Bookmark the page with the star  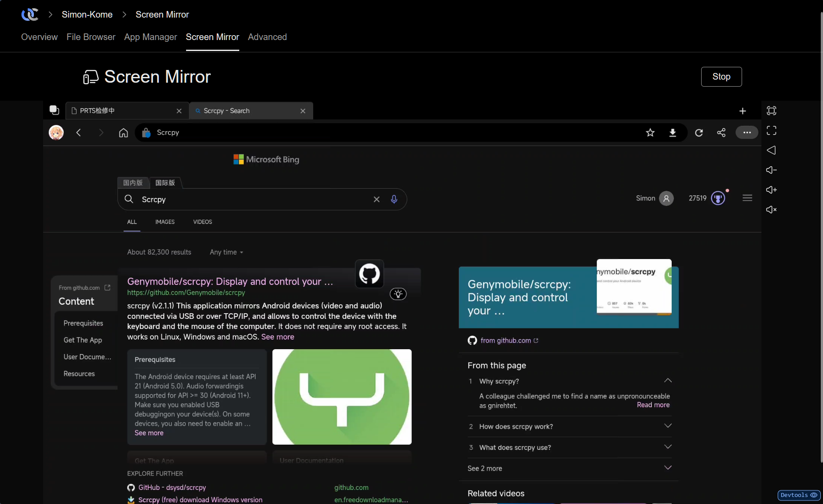(650, 132)
